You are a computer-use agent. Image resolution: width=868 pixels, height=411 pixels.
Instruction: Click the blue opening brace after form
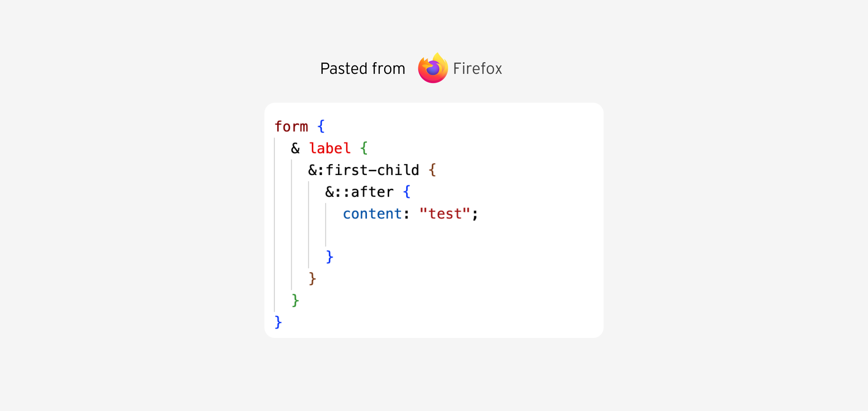coord(321,127)
